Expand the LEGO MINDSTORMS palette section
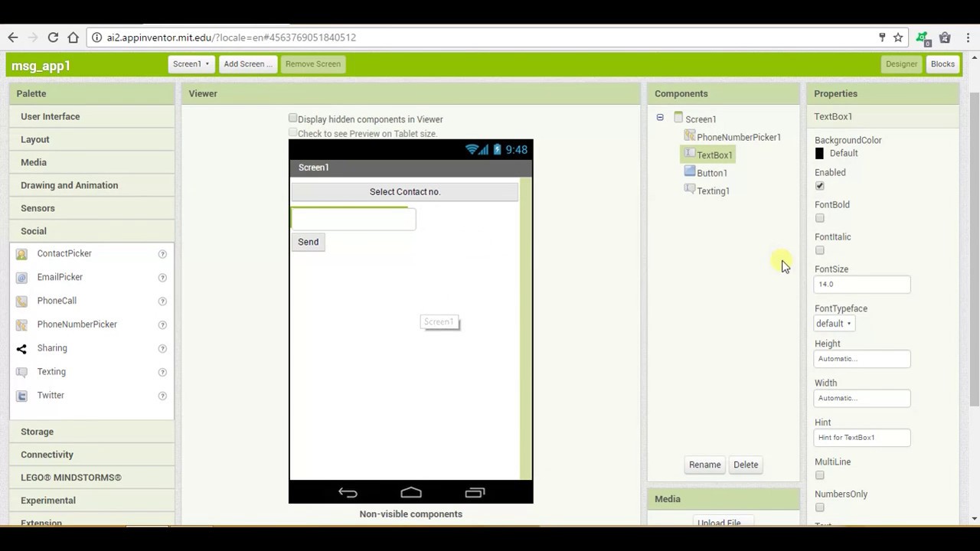The width and height of the screenshot is (980, 551). [x=92, y=478]
